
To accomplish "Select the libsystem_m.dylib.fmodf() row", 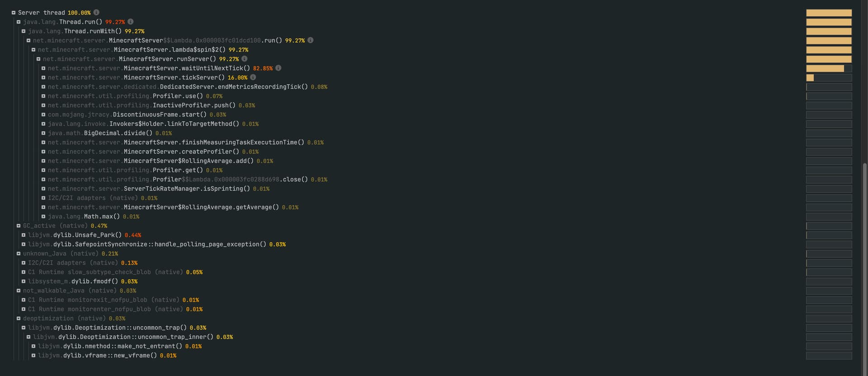I will click(94, 282).
